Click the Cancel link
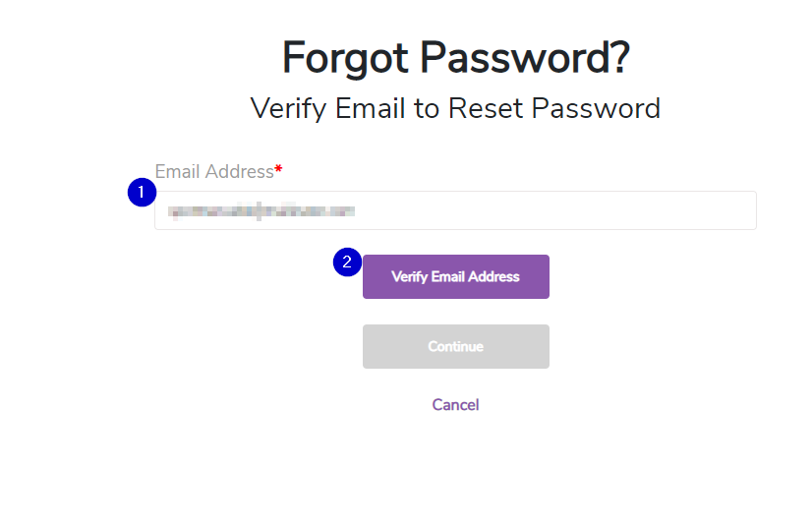Viewport: 812px width, 525px height. coord(455,404)
